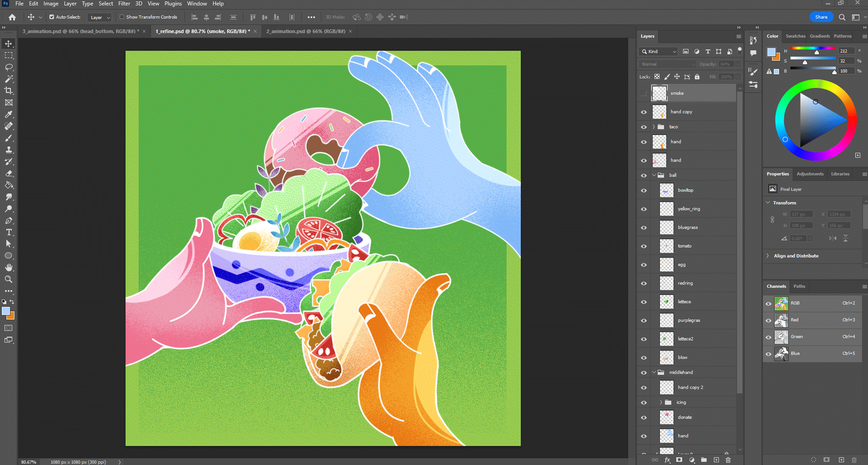This screenshot has width=868, height=465.
Task: Pick the Eyedropper tool
Action: pos(9,114)
